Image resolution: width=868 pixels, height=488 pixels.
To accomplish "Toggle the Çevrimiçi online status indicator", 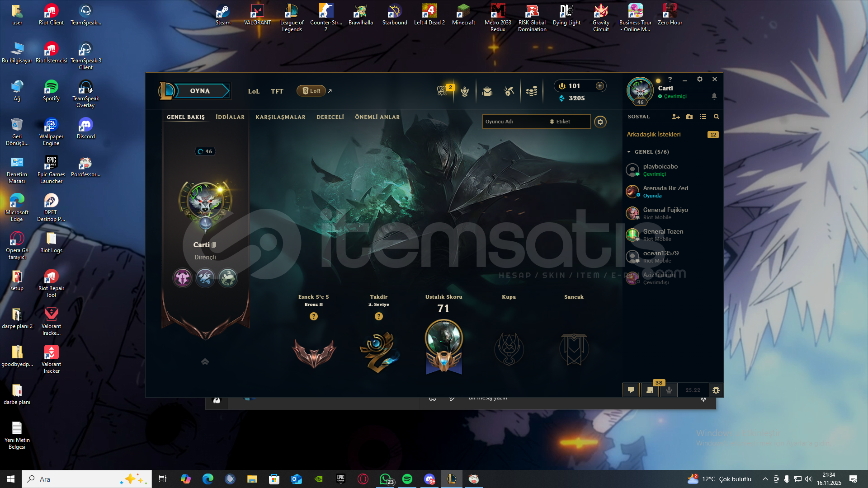I will [672, 97].
